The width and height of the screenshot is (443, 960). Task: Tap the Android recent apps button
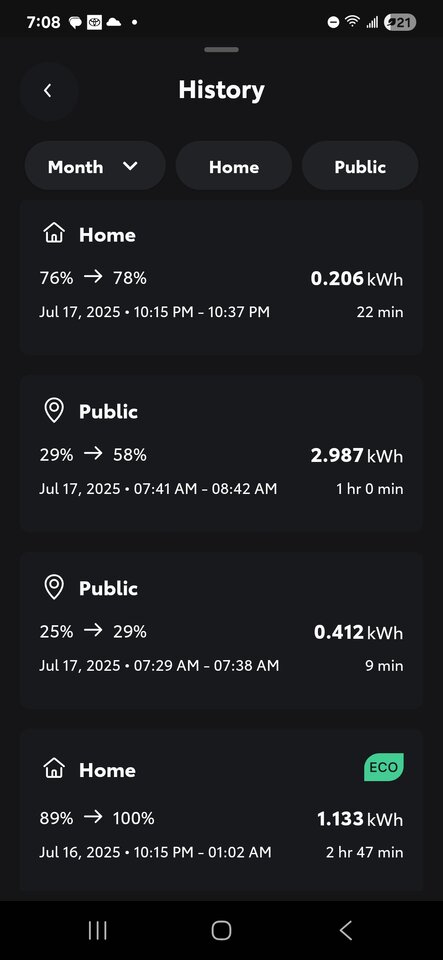[x=98, y=931]
